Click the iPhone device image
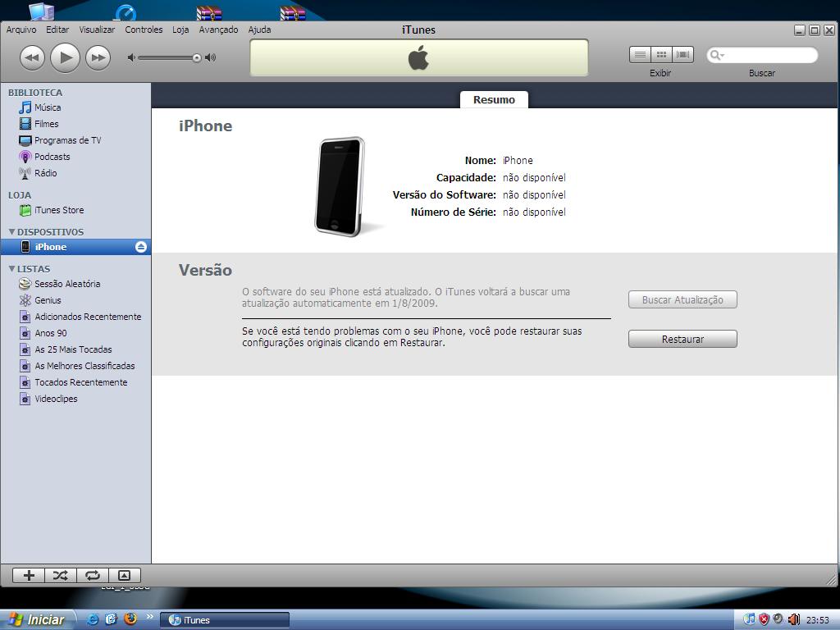Viewport: 840px width, 630px height. click(x=341, y=186)
